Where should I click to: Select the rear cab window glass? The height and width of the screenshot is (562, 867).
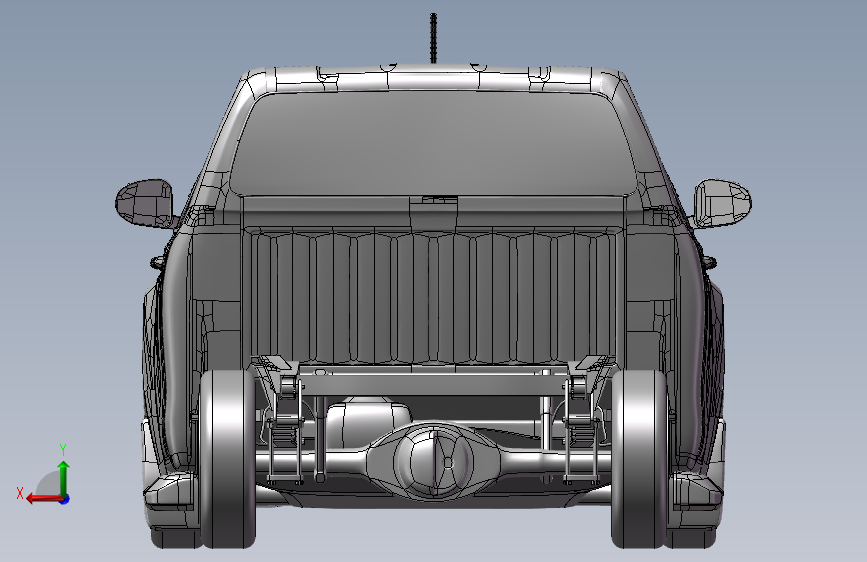click(433, 144)
